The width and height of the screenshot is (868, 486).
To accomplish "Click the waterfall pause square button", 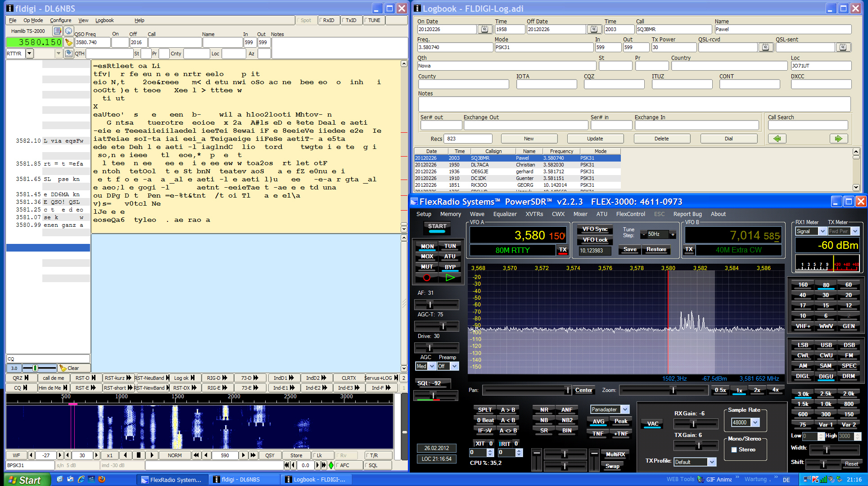I will click(x=139, y=455).
